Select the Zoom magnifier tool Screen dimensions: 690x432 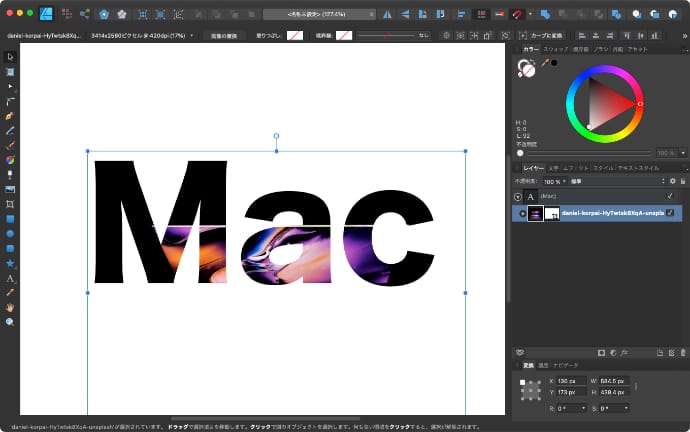[x=10, y=322]
